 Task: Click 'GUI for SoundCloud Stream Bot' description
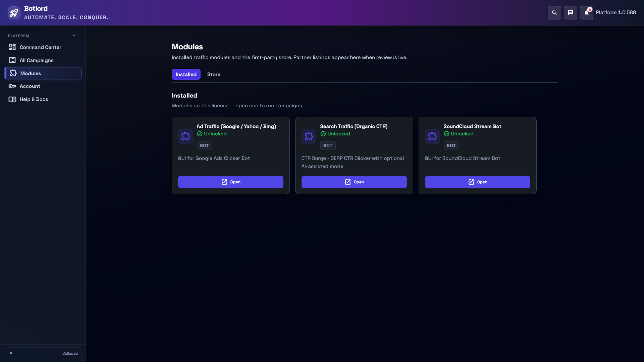point(462,158)
